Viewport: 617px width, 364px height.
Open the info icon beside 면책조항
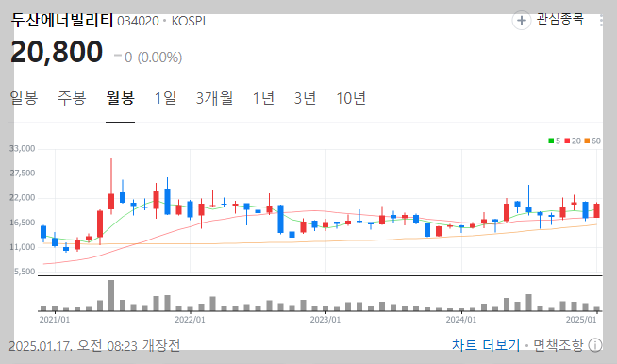pos(595,345)
